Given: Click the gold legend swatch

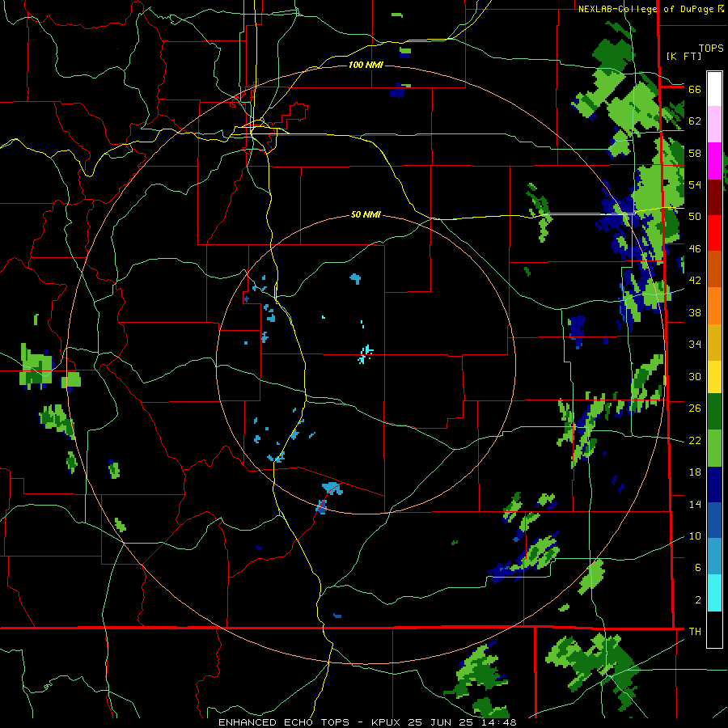Looking at the screenshot, I should [x=714, y=342].
